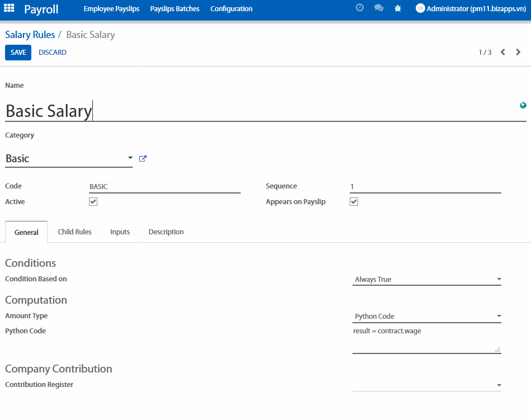Click into the Code input field
The width and height of the screenshot is (531, 420).
tap(164, 187)
